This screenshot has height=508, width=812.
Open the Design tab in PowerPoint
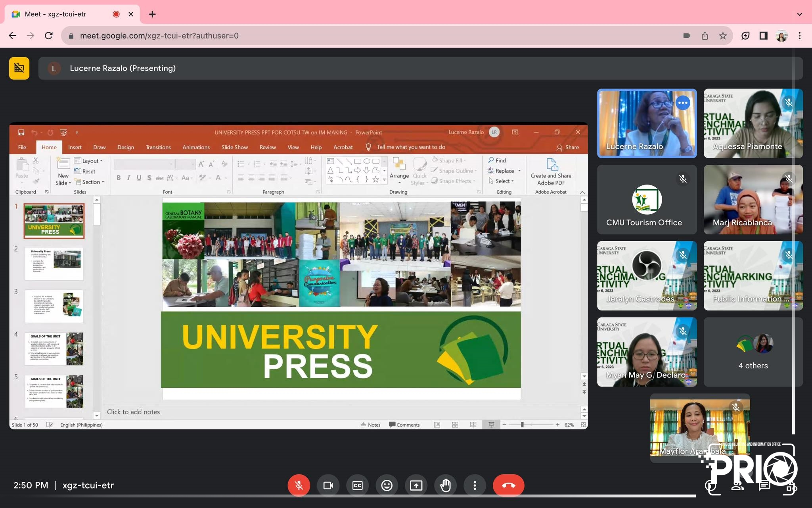pyautogui.click(x=125, y=147)
